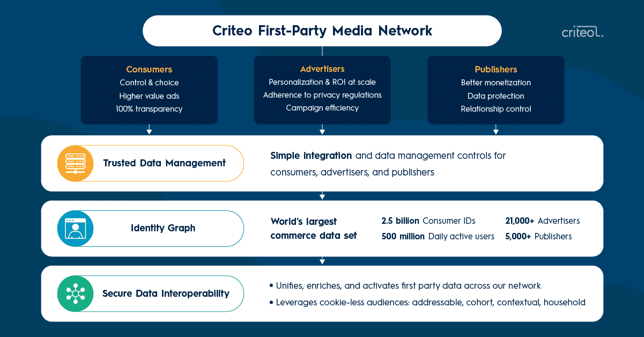
Task: Select the Criteo First-Party Media Network title pill
Action: click(x=322, y=31)
